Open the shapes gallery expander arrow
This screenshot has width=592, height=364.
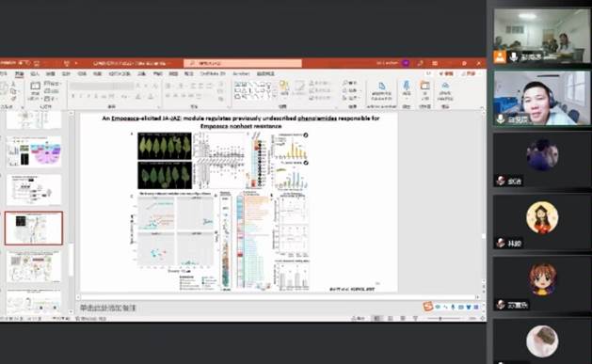[x=275, y=97]
